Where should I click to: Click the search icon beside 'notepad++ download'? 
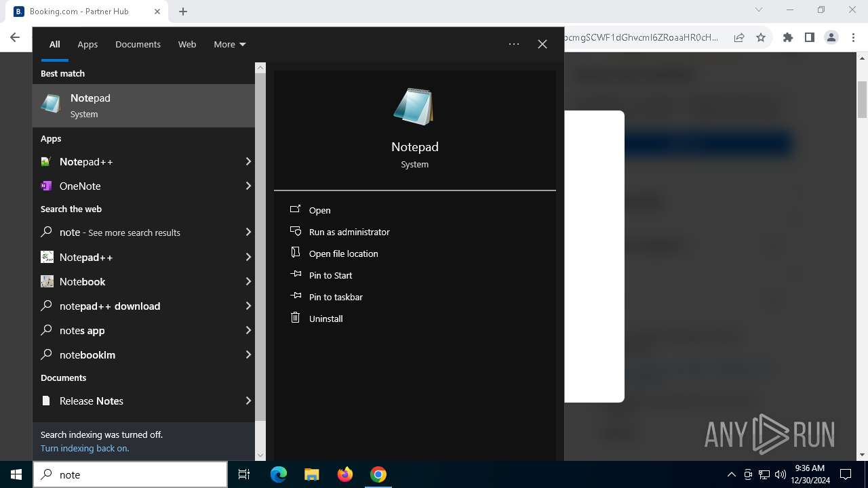pos(46,306)
